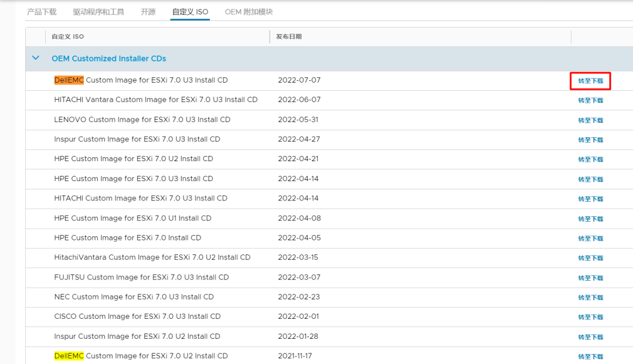Go to download for DellEMC ESXi 7.0 U3

click(x=590, y=81)
